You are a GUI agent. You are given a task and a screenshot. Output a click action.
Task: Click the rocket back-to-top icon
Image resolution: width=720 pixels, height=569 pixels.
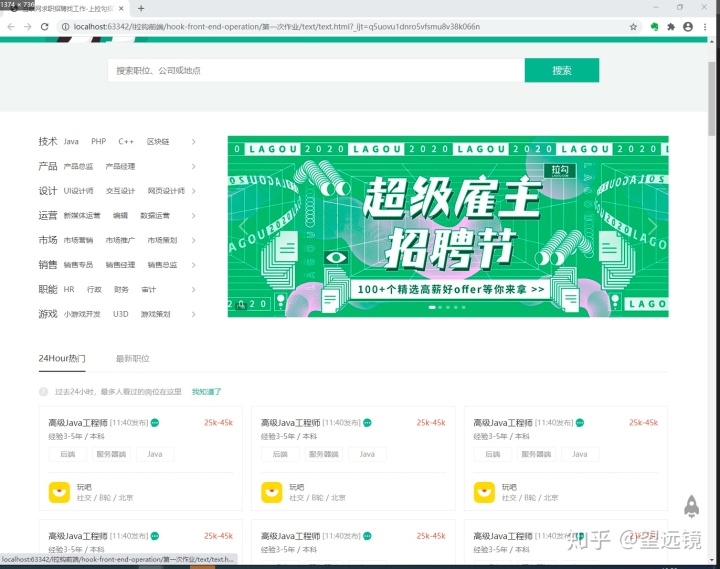(x=692, y=507)
